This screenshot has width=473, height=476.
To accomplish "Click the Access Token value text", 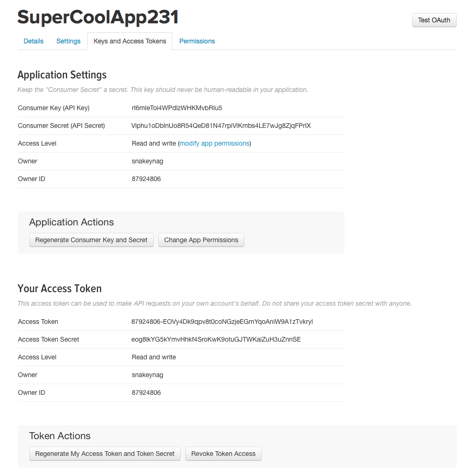I will [x=222, y=322].
